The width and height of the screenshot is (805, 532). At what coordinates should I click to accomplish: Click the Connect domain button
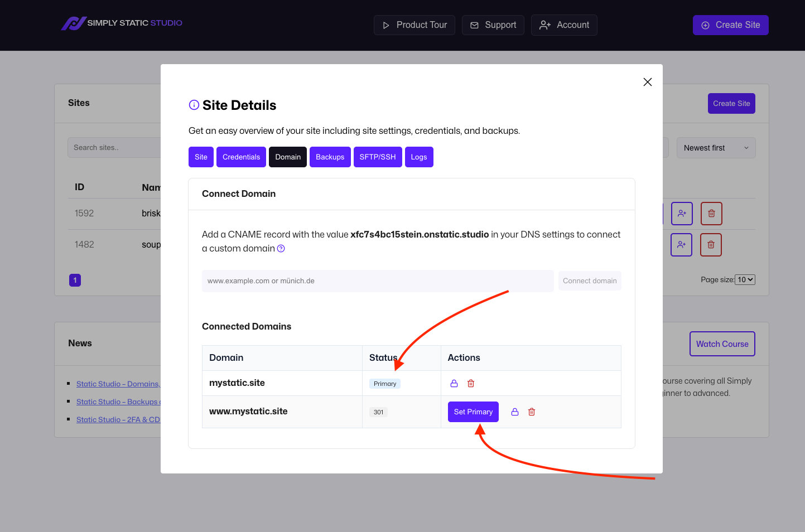pyautogui.click(x=590, y=281)
